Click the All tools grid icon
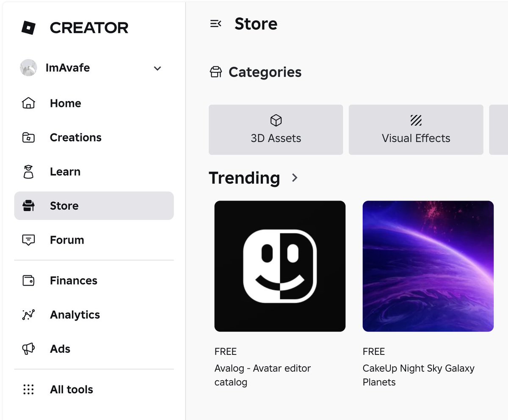The width and height of the screenshot is (508, 420). point(28,390)
